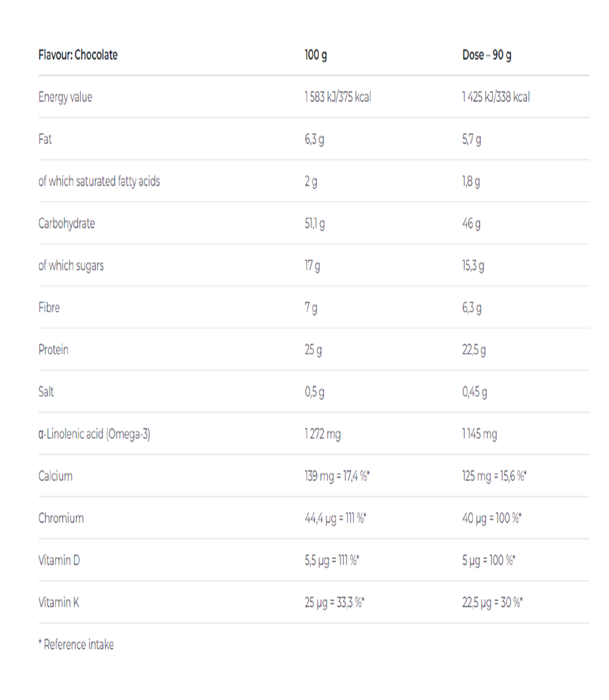Select the "139 mg = 17,4 %*" calcium value
609x700 pixels.
coord(337,476)
